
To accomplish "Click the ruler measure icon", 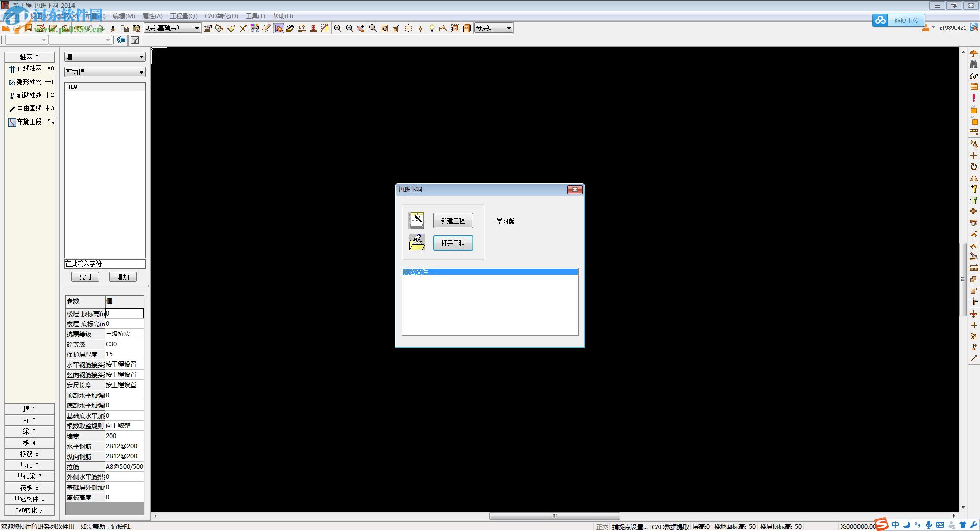I will pos(973,132).
